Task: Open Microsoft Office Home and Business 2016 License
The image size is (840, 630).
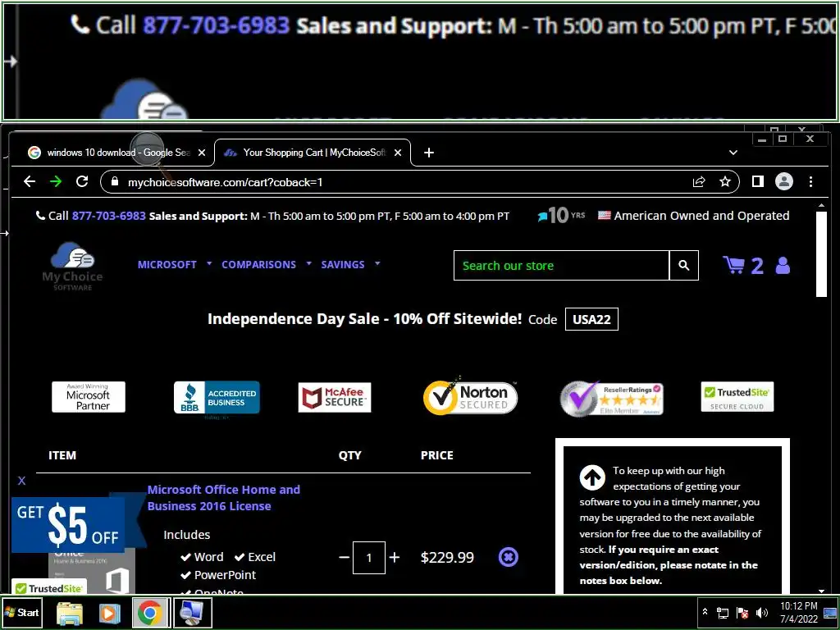Action: pyautogui.click(x=223, y=498)
